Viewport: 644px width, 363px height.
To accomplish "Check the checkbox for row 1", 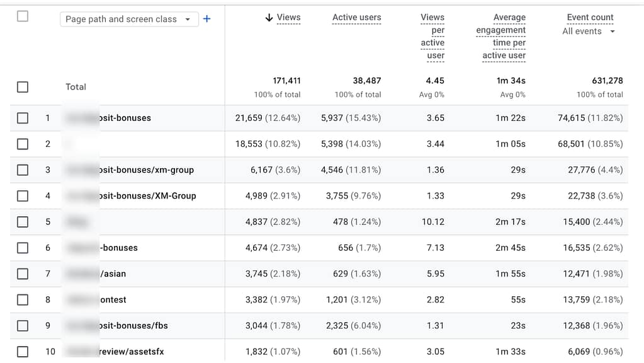I will pyautogui.click(x=23, y=118).
